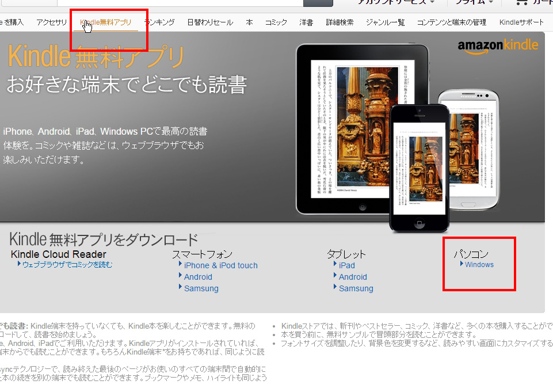This screenshot has width=553, height=392.
Task: Go to 詳細検索 in the nav bar
Action: tap(340, 22)
